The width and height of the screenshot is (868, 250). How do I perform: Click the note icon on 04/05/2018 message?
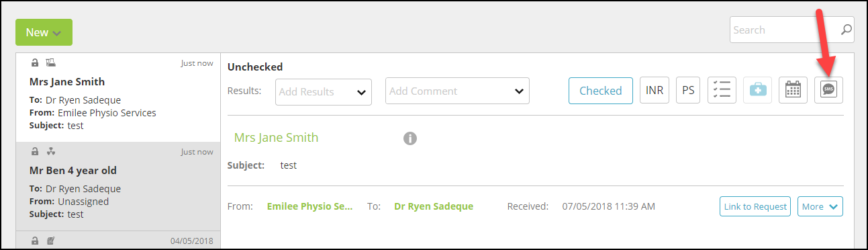(50, 240)
